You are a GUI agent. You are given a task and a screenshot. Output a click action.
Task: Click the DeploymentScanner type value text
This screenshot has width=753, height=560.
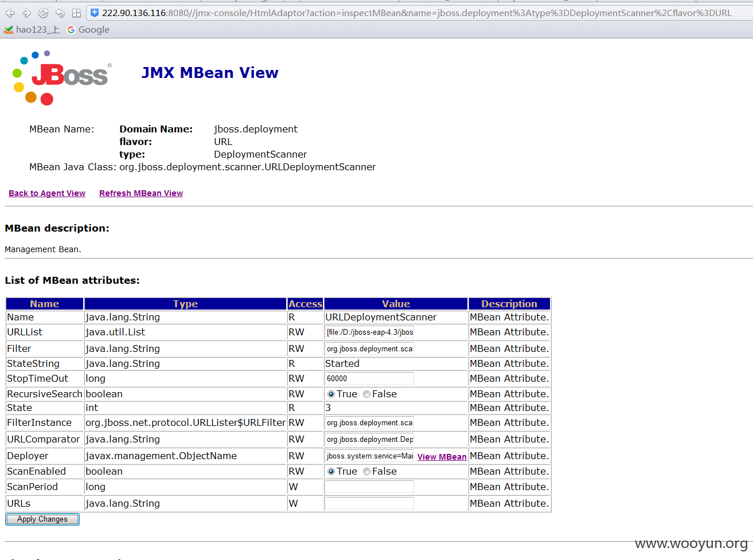[260, 155]
